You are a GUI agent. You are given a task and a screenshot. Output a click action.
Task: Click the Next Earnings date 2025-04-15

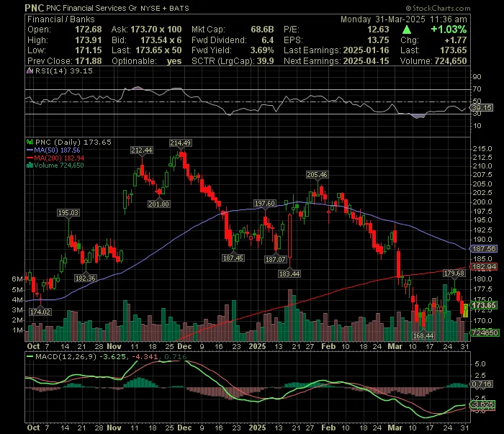pos(366,61)
